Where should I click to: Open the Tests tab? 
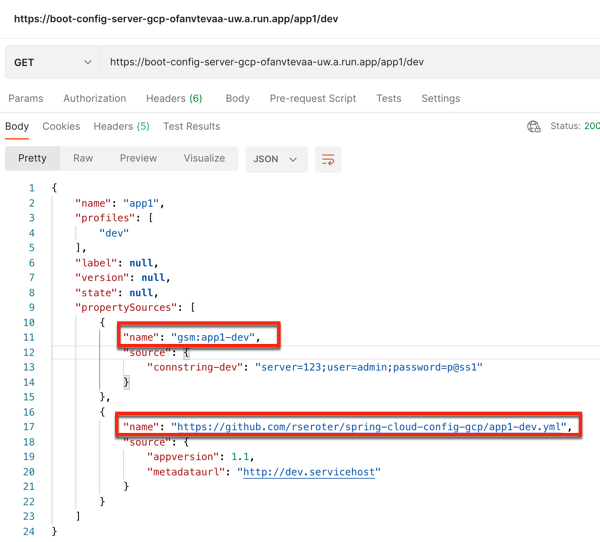389,99
